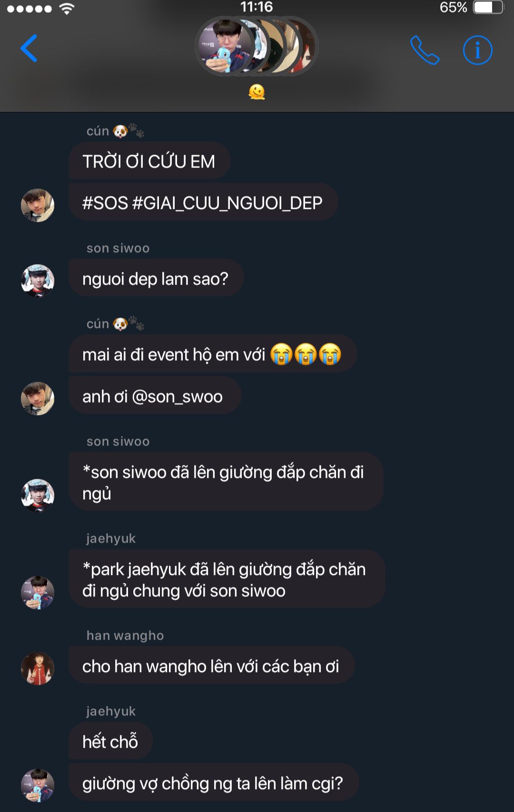Tap jaehyuk's avatar next to last message
The width and height of the screenshot is (514, 812).
[x=38, y=785]
